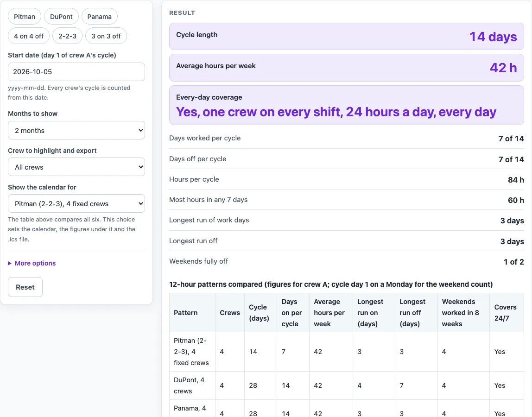Apply the Panama preset

click(100, 17)
